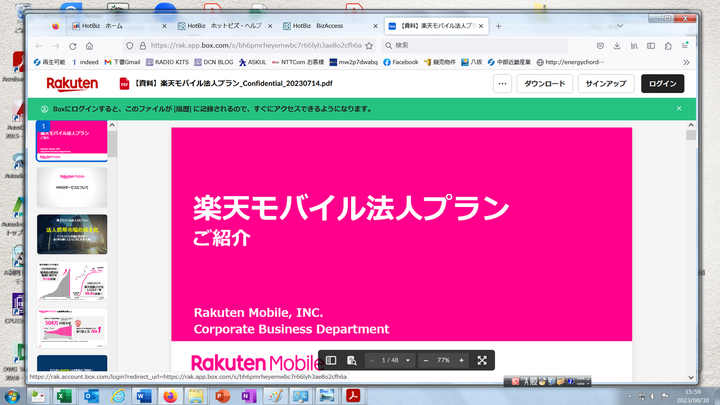720x405 pixels.
Task: Open a new browser tab
Action: (498, 26)
